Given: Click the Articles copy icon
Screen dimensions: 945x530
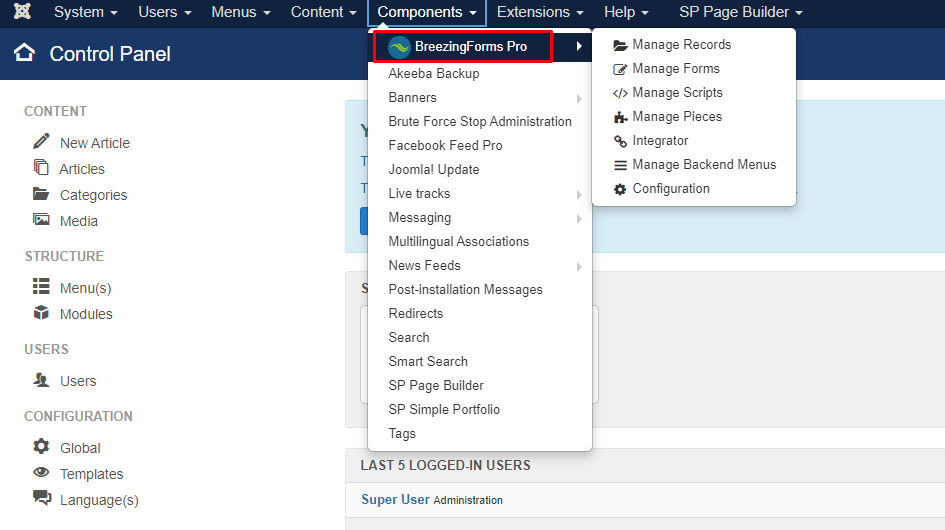Looking at the screenshot, I should (41, 167).
